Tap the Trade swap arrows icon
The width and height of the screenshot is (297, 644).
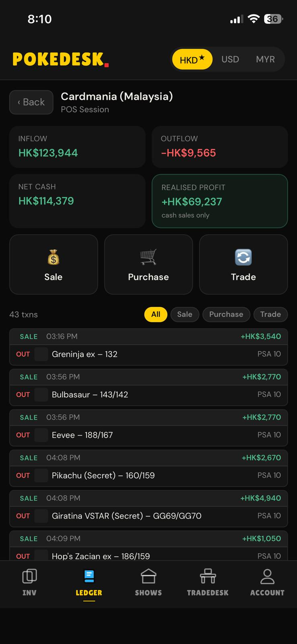click(243, 257)
